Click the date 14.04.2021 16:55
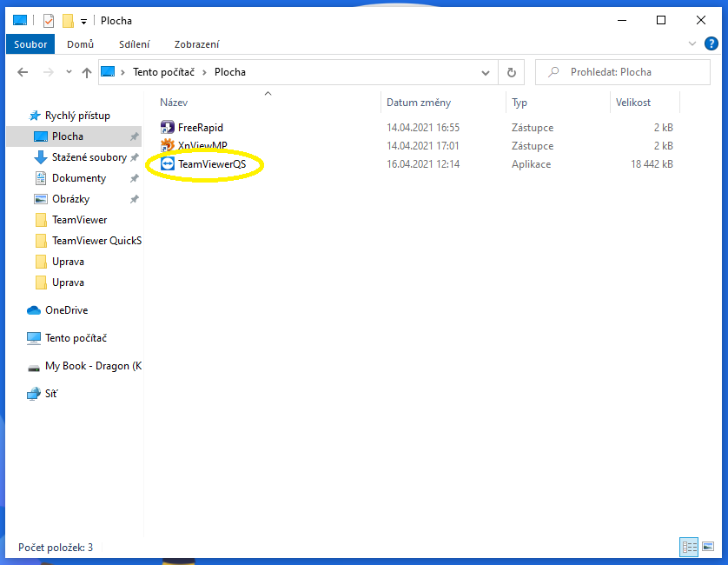The image size is (728, 565). tap(423, 127)
